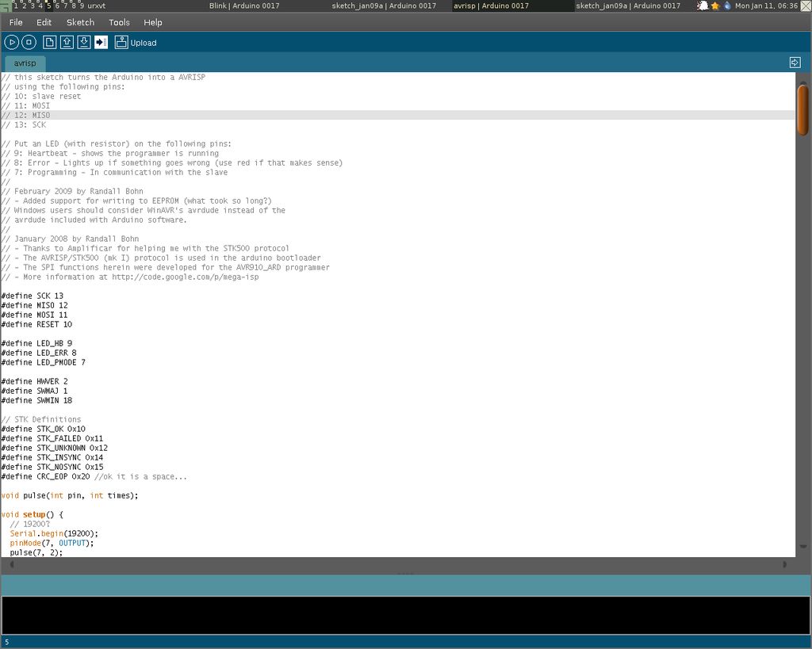The height and width of the screenshot is (649, 812).
Task: Switch to workspace 9
Action: [82, 6]
